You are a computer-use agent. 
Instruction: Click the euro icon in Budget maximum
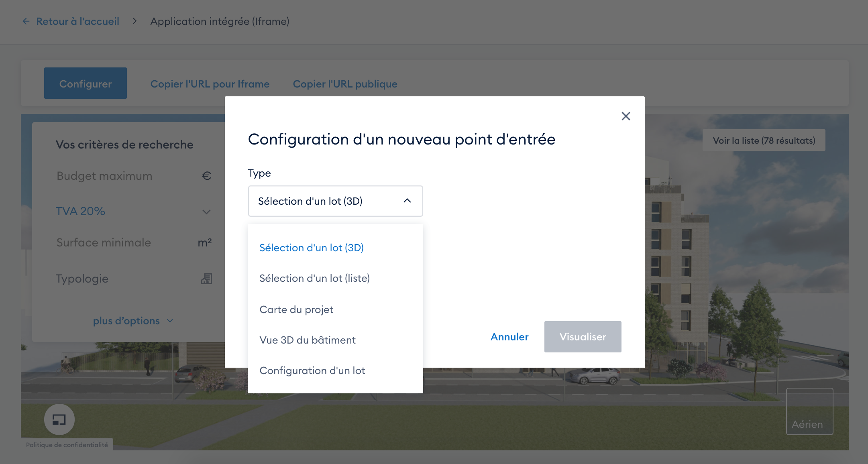[206, 176]
